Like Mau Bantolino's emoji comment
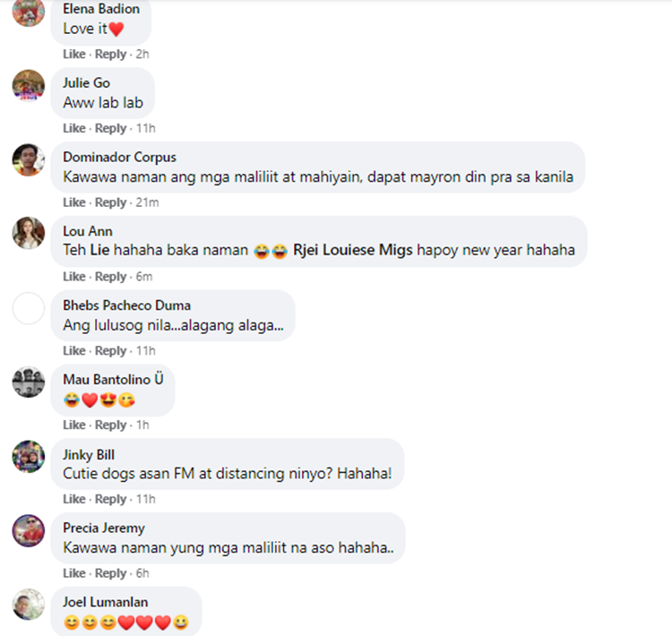This screenshot has height=636, width=672. click(x=74, y=425)
